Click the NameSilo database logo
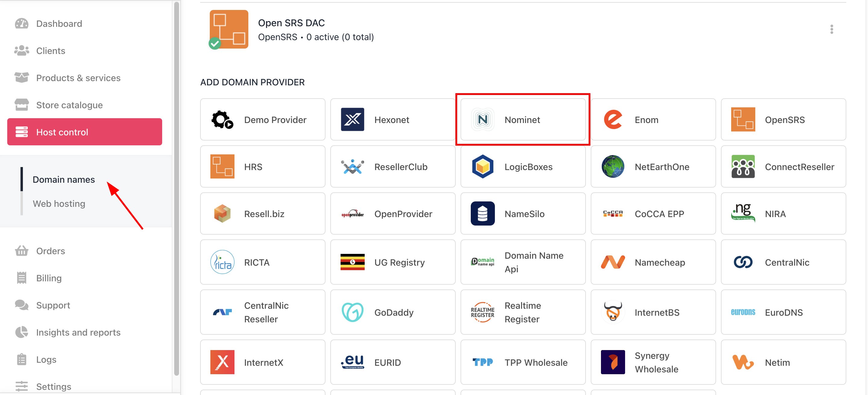Image resolution: width=868 pixels, height=395 pixels. click(x=483, y=214)
